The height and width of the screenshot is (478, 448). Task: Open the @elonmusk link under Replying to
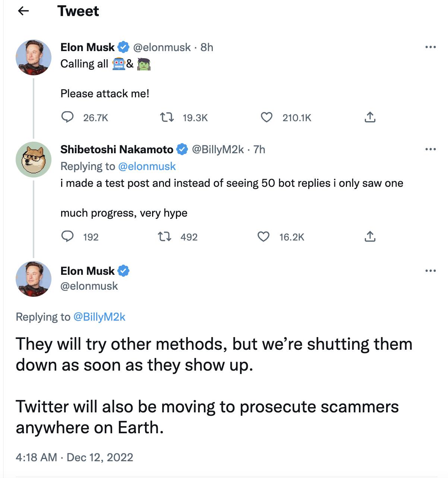click(146, 166)
